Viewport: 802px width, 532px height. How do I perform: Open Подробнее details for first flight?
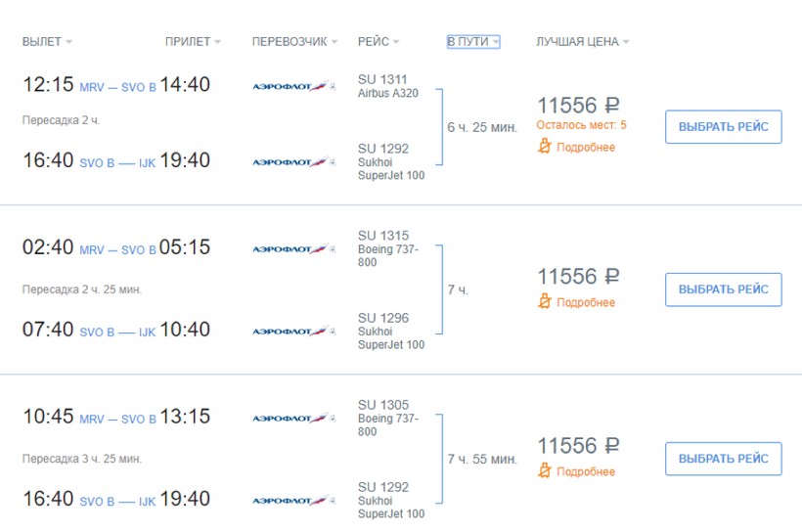point(586,148)
